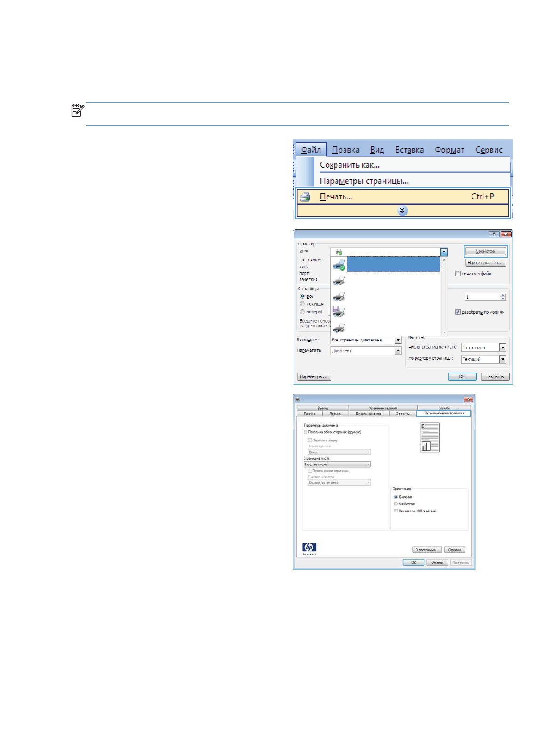Open the 'число страниц на листе' dropdown
The image size is (560, 746).
click(x=503, y=348)
